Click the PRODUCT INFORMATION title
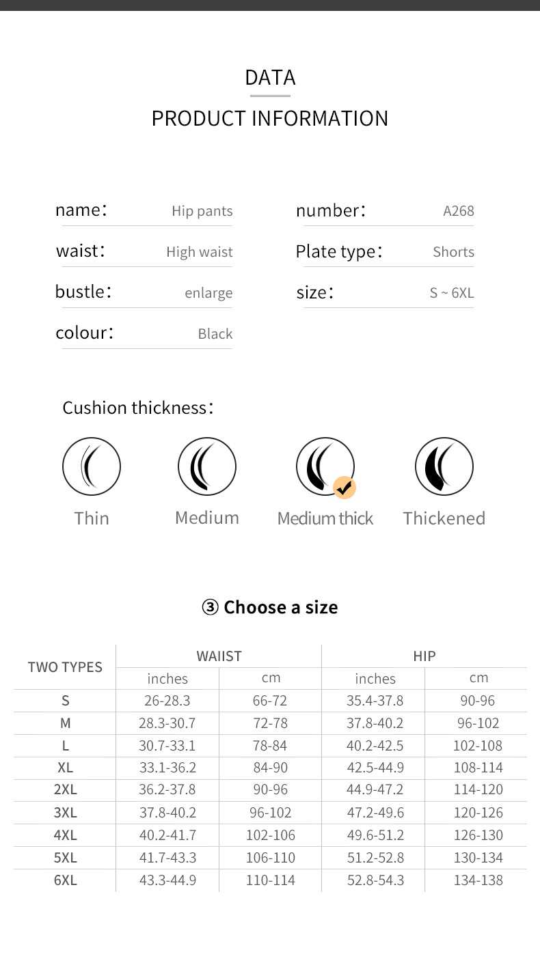Viewport: 540px width, 980px height. 270,119
